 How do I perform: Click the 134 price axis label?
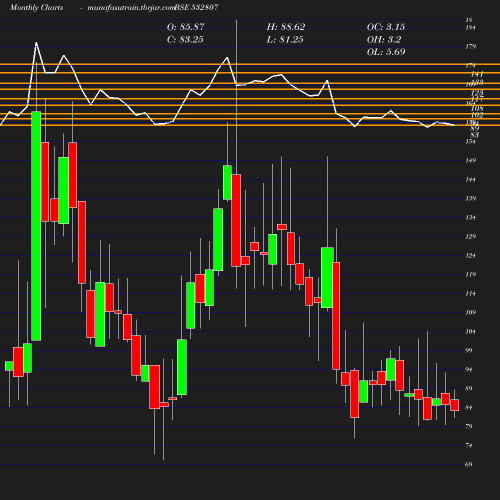470,218
